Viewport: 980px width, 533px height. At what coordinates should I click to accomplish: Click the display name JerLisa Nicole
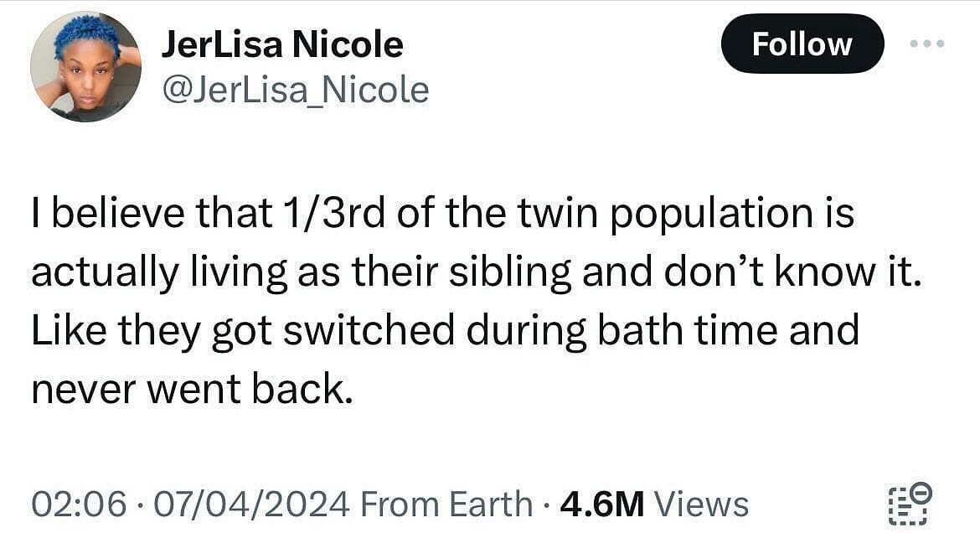pos(281,44)
